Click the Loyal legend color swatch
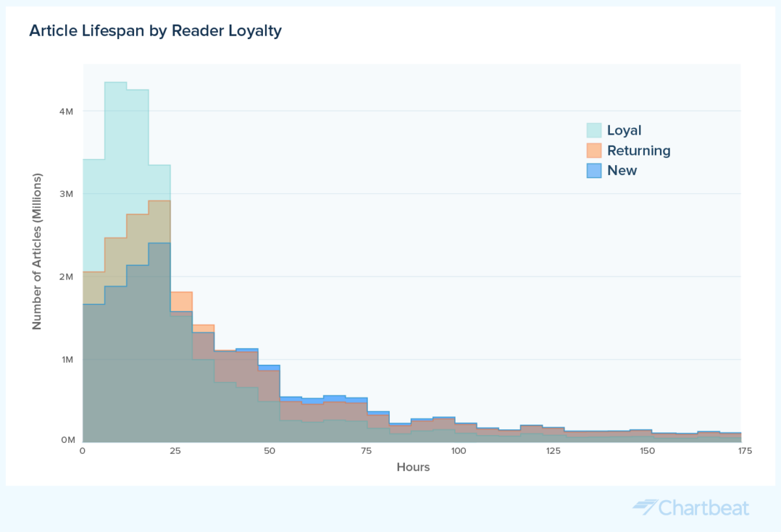 (594, 130)
